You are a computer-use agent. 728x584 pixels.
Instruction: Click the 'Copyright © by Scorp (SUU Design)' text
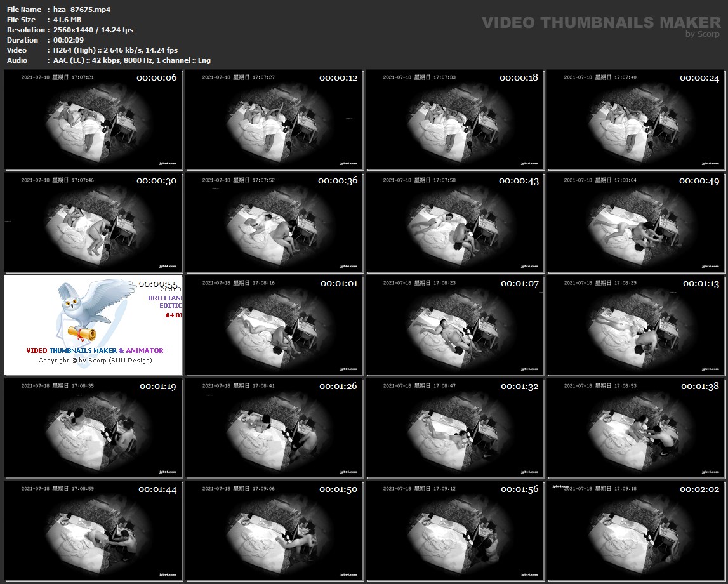click(95, 361)
